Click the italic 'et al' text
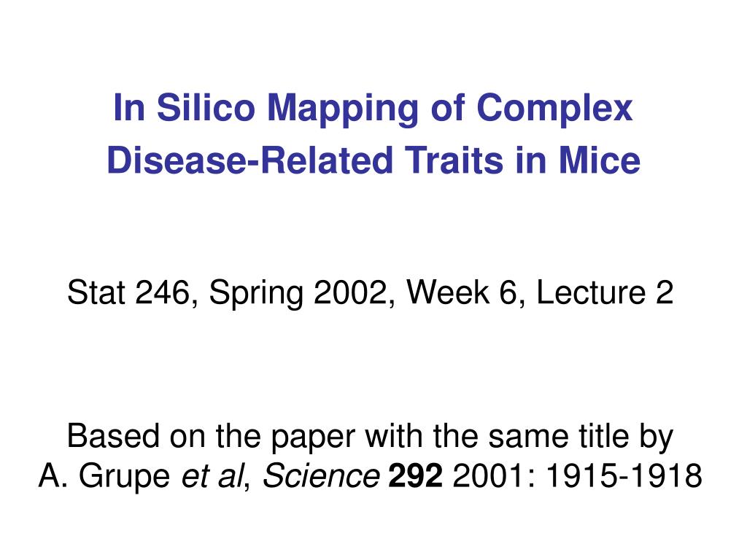Screen dimensions: 747x560 point(212,475)
